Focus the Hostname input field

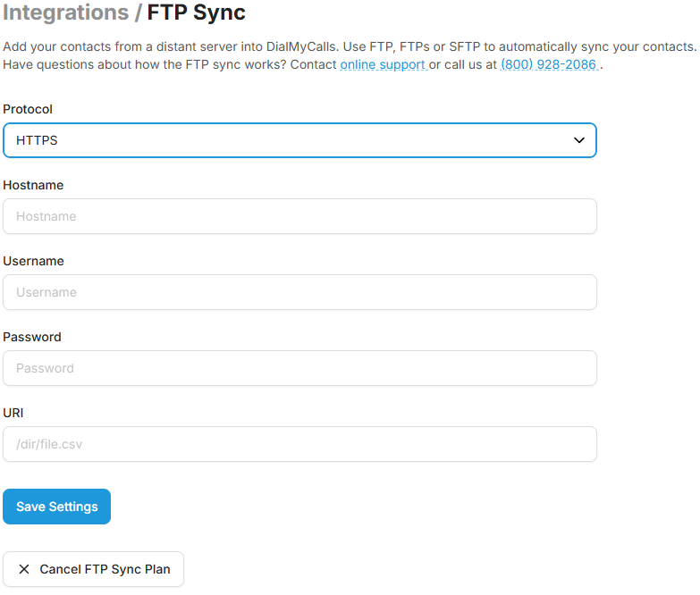coord(299,216)
